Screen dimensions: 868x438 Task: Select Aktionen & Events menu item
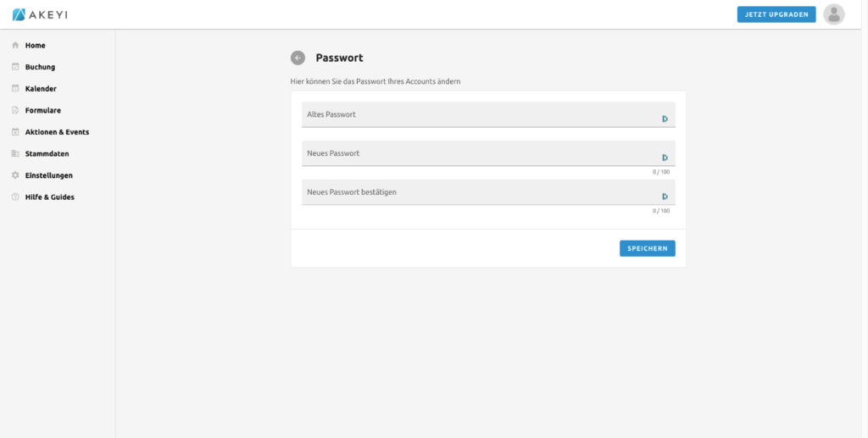57,132
